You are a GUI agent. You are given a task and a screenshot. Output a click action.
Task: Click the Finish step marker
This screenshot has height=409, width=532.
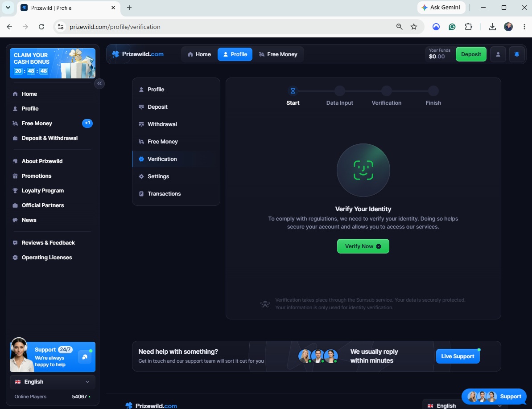pos(433,91)
